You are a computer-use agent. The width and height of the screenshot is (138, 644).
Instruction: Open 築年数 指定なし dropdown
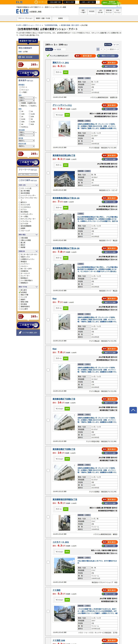[x=27, y=141]
